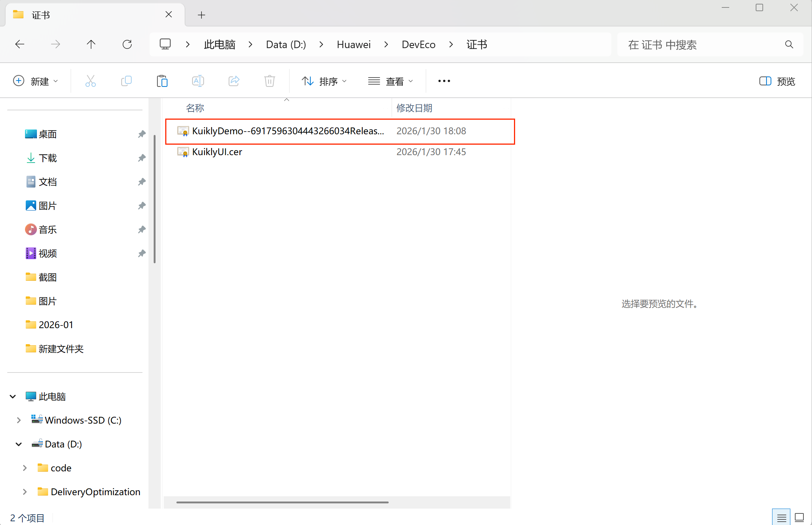Open the 查看 view dropdown

click(391, 81)
